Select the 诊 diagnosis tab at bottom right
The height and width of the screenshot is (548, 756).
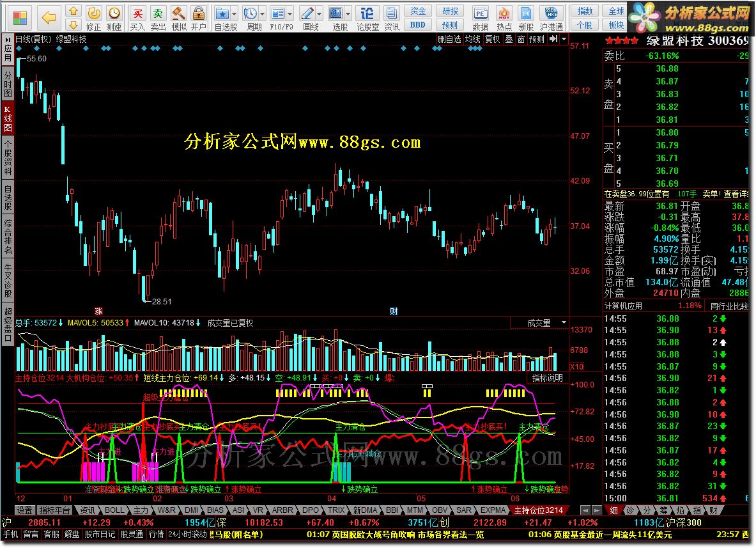tap(630, 510)
